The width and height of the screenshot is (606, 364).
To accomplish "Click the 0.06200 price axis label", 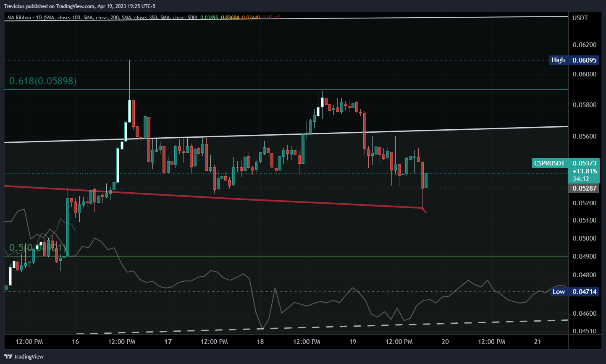I will point(585,45).
